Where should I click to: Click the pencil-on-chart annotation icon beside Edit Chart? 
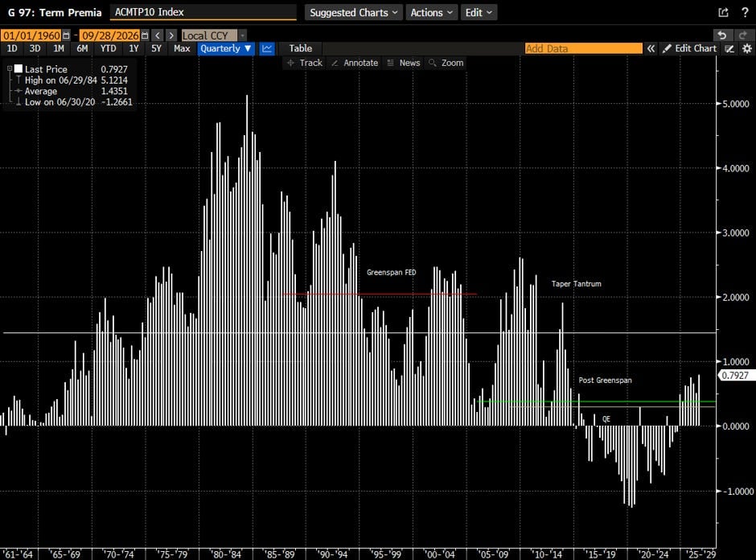(730, 48)
